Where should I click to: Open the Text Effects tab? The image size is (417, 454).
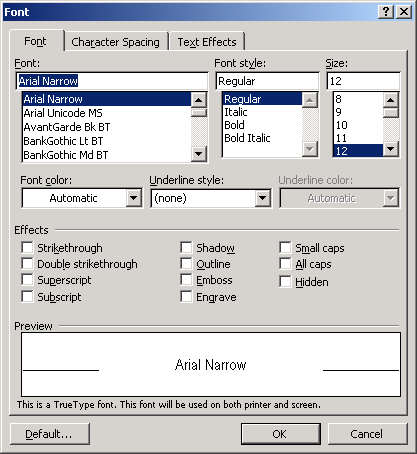coord(207,42)
